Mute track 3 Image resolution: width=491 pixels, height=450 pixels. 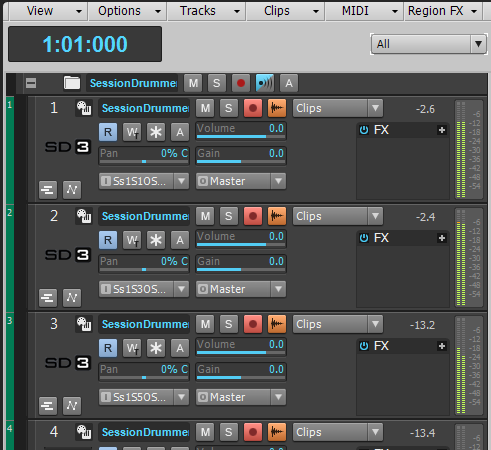point(205,324)
